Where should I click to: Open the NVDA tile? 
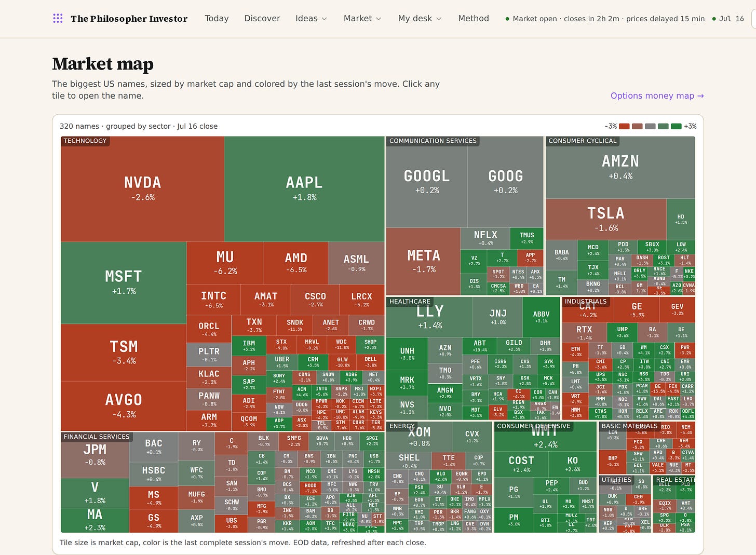pyautogui.click(x=142, y=189)
